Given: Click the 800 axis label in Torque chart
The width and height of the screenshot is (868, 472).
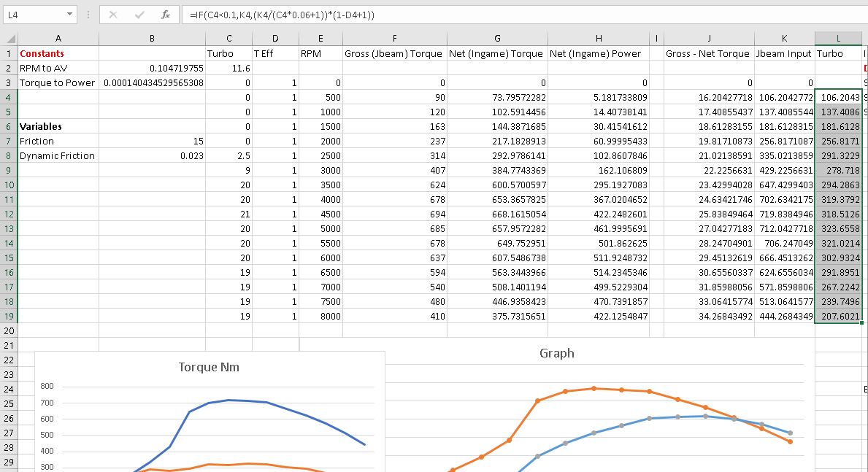Looking at the screenshot, I should (47, 386).
